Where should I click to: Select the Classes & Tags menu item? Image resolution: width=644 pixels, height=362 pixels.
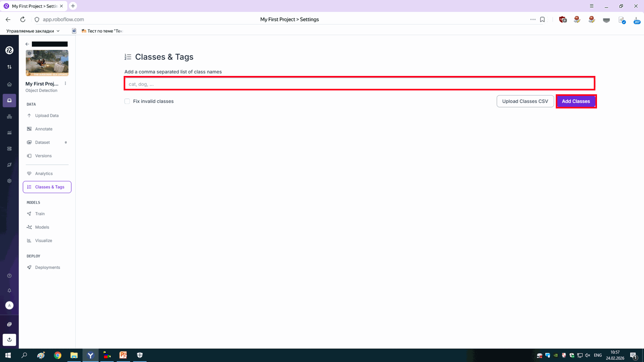click(x=47, y=187)
